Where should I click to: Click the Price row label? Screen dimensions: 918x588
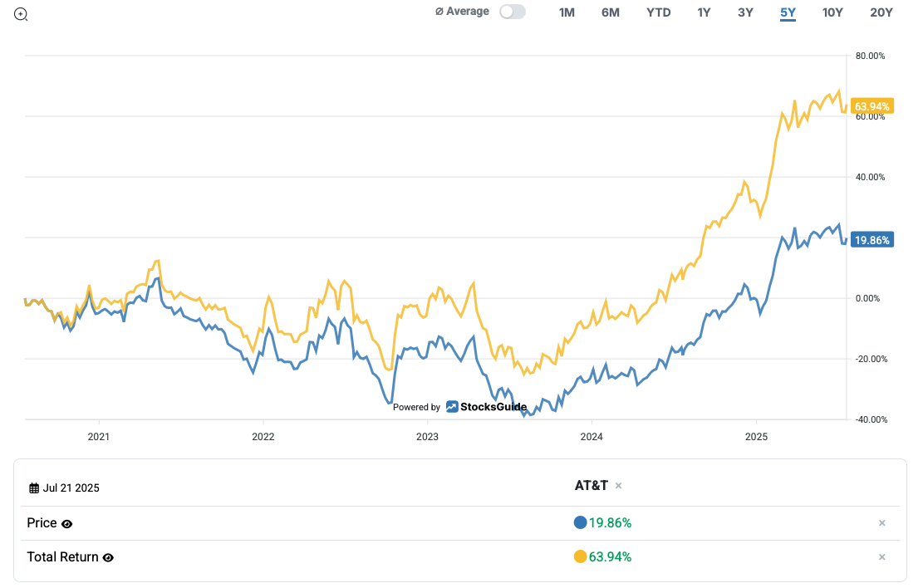(42, 523)
